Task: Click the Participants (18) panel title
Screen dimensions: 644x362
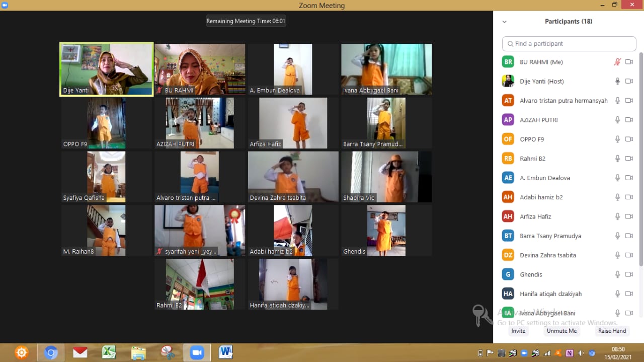Action: [x=569, y=22]
